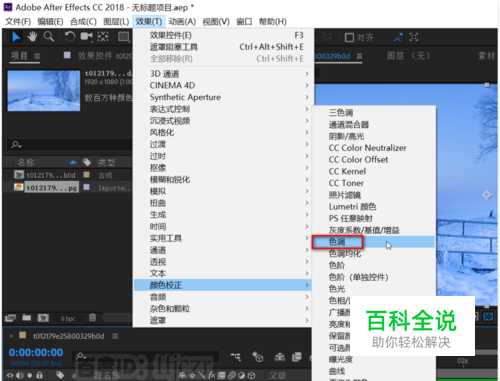Open the 文件(F) menu

pos(18,22)
